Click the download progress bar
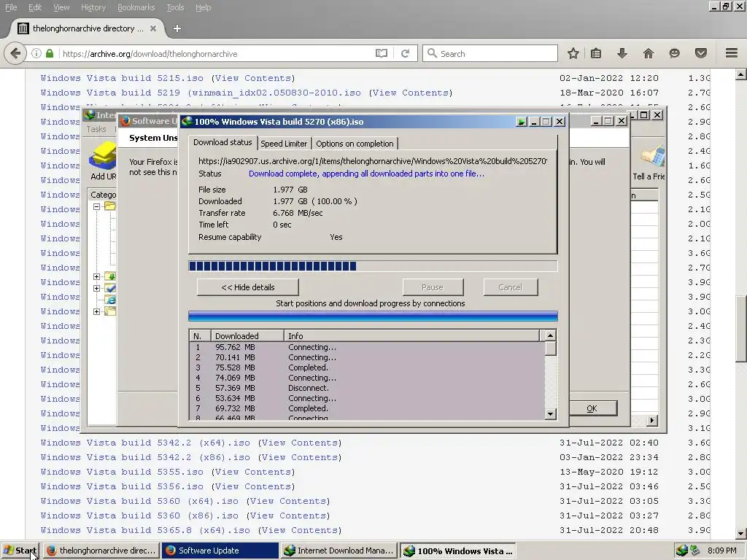This screenshot has width=747, height=560. coord(373,266)
